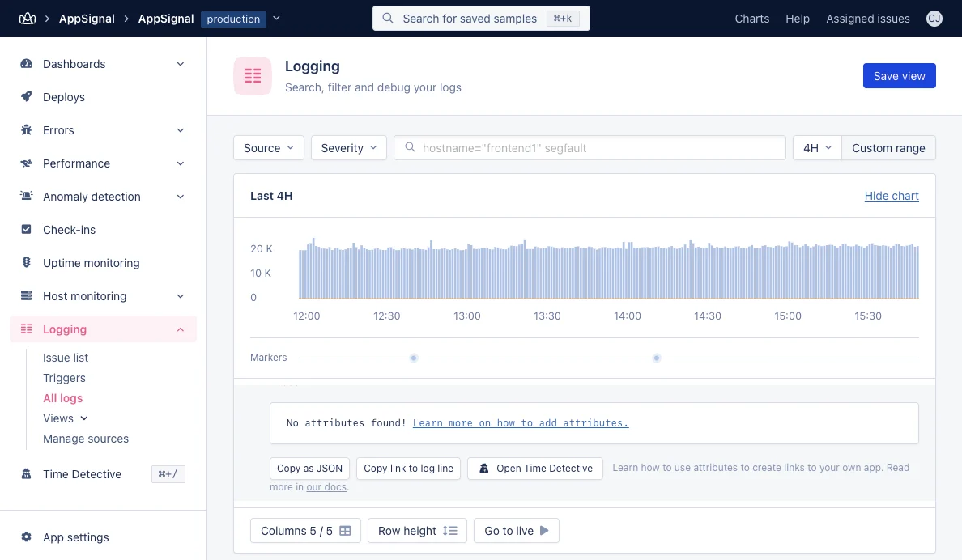
Task: Open Assigned issues in top navigation
Action: tap(867, 19)
